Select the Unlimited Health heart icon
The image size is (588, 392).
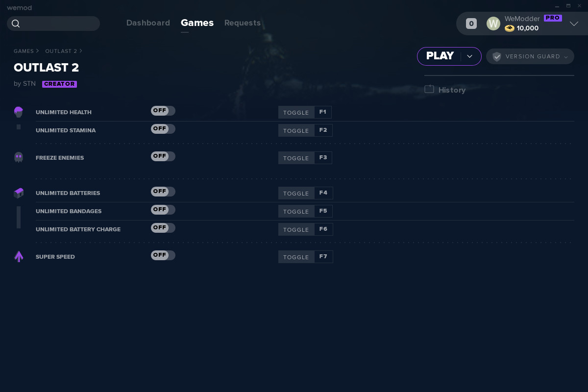point(19,112)
